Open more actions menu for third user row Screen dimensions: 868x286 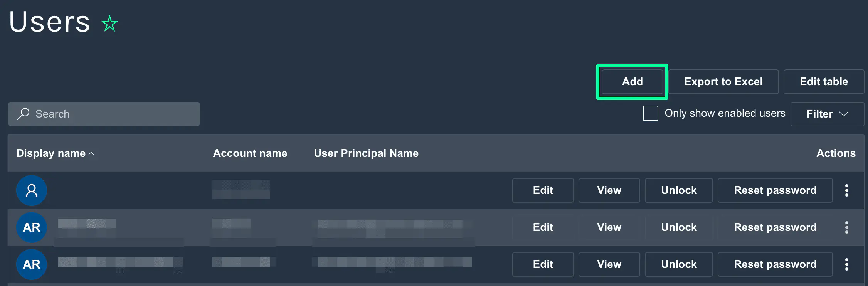click(846, 264)
